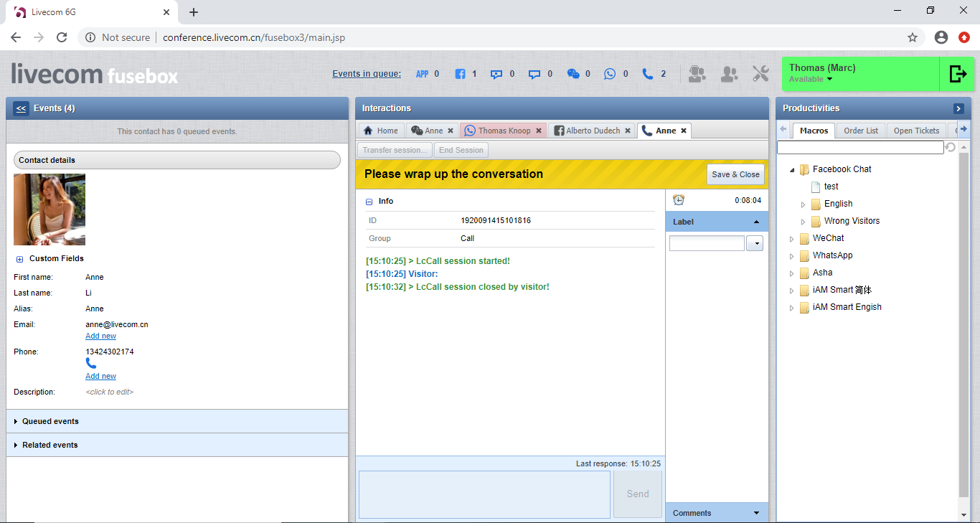Collapse the Info section toggle
This screenshot has height=523, width=980.
click(369, 202)
